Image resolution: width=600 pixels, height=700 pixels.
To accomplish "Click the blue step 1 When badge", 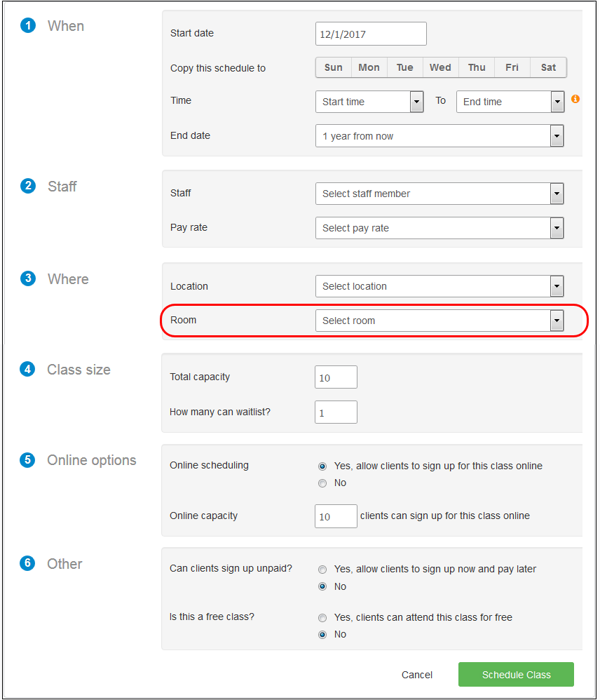I will pyautogui.click(x=27, y=25).
